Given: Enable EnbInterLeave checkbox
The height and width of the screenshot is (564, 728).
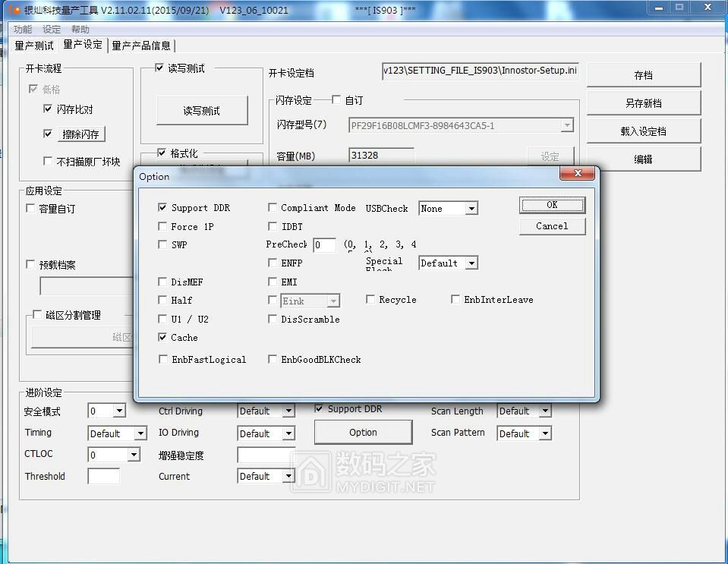Looking at the screenshot, I should click(x=455, y=299).
